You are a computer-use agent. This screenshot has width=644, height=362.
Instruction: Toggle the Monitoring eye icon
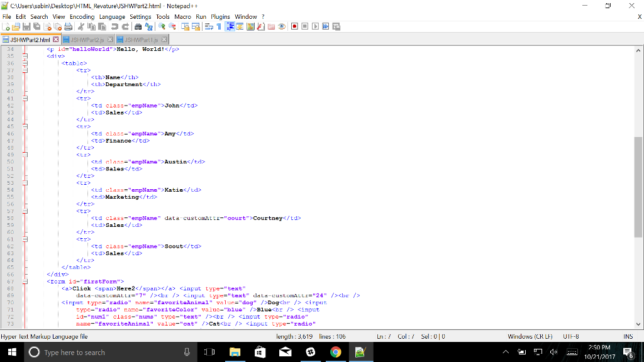pyautogui.click(x=282, y=26)
